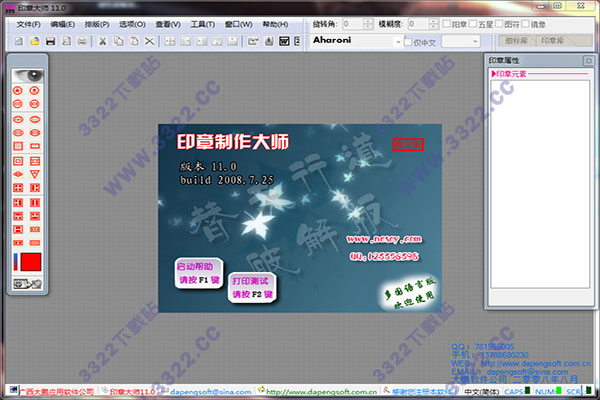The image size is (600, 400).
Task: Click 印章大师11.0 status bar text
Action: click(x=132, y=392)
